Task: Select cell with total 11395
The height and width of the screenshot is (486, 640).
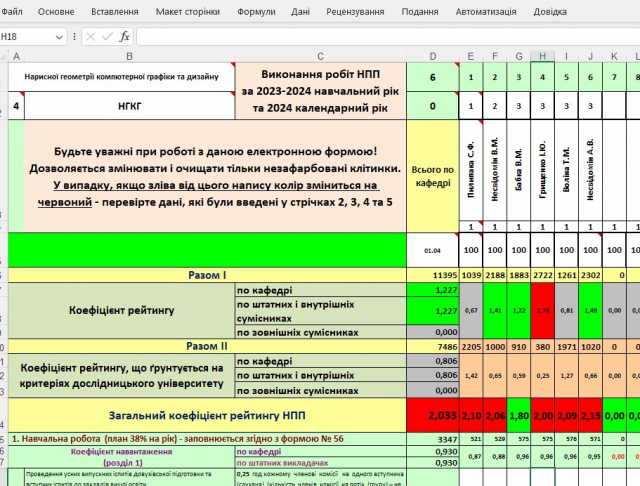Action: point(433,275)
